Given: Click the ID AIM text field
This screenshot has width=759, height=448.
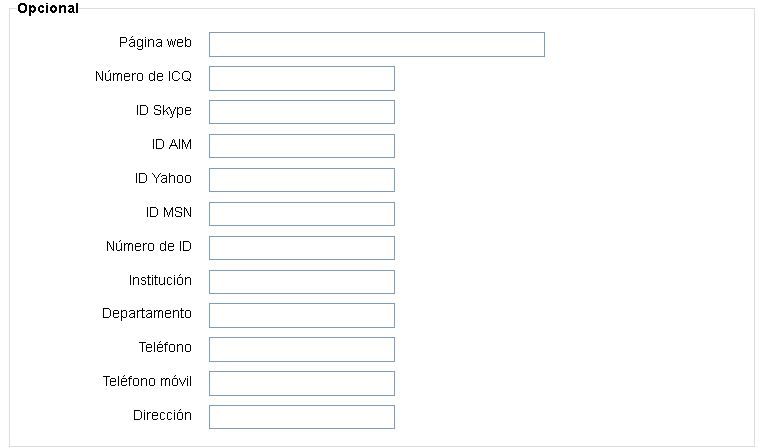Looking at the screenshot, I should 301,146.
